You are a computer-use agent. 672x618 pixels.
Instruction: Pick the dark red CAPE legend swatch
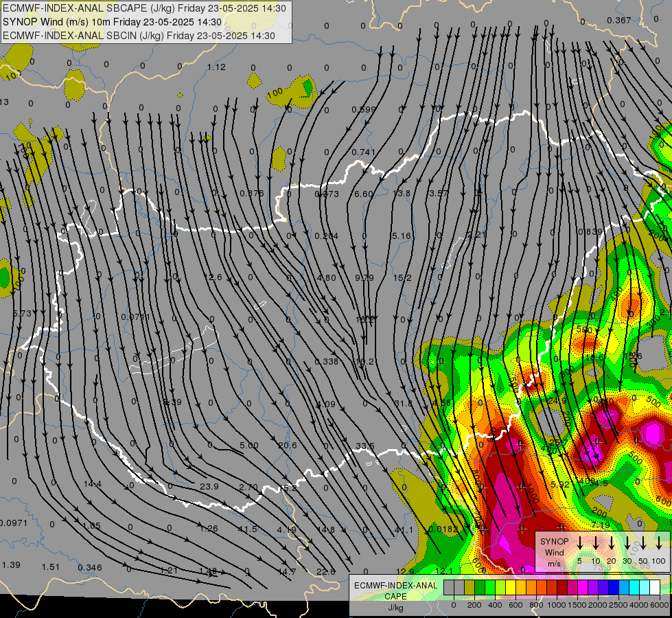[562, 587]
